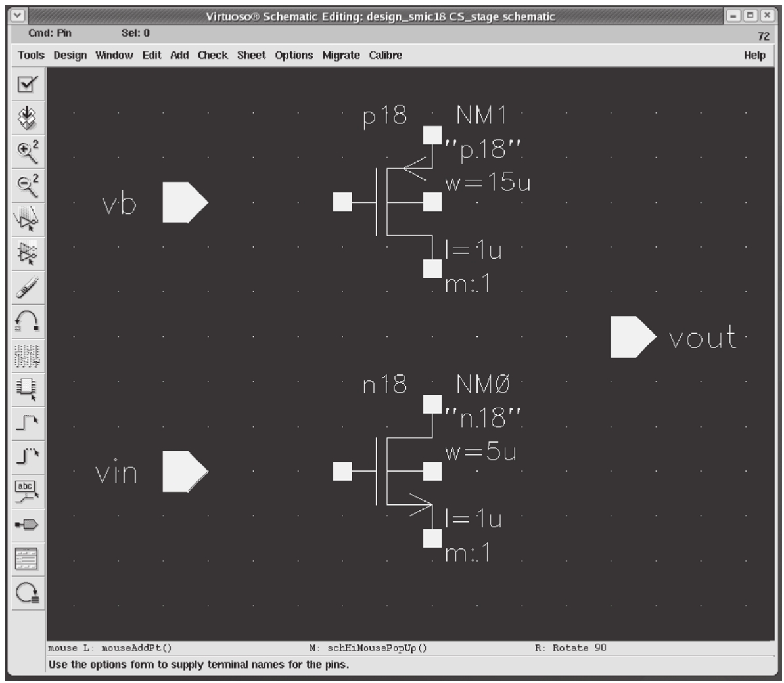The image size is (784, 683).
Task: Click the gate terminal of the NM1 transistor
Action: tap(342, 202)
